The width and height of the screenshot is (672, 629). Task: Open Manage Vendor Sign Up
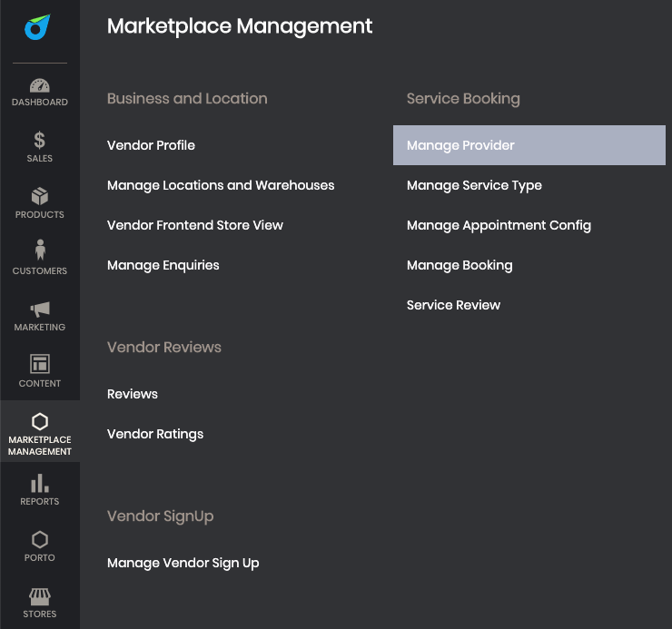(x=183, y=563)
